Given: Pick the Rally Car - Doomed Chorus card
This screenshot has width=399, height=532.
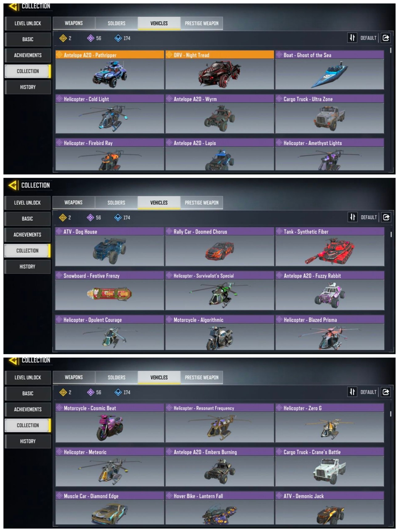Looking at the screenshot, I should [220, 246].
